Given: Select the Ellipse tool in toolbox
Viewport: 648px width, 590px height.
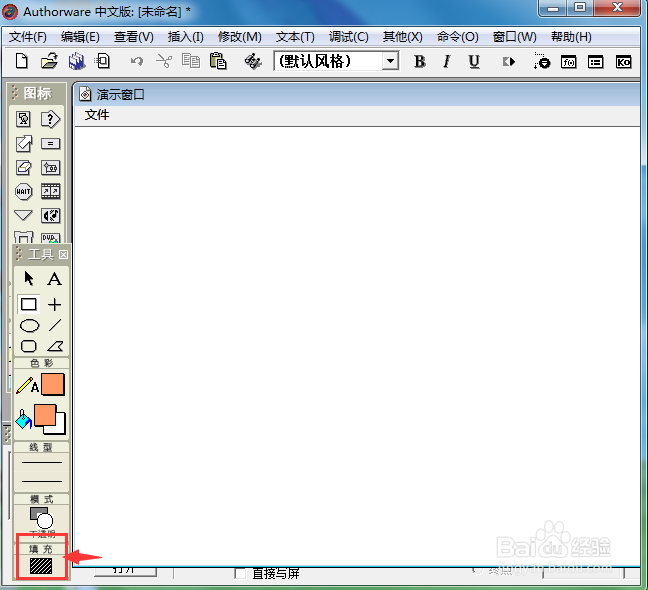Looking at the screenshot, I should tap(29, 326).
